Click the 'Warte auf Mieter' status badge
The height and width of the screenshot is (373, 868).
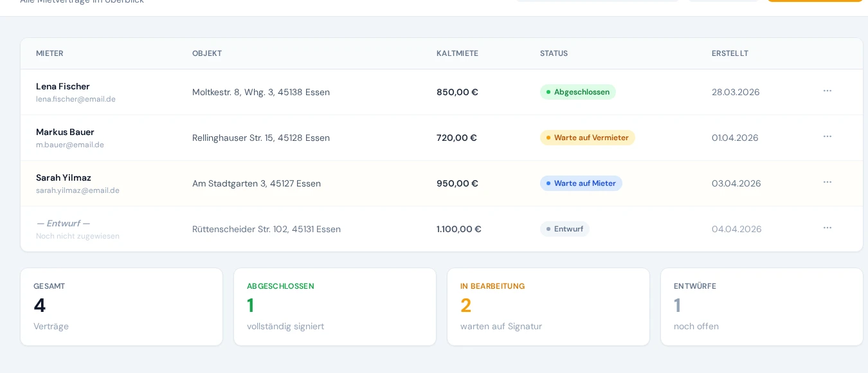581,183
